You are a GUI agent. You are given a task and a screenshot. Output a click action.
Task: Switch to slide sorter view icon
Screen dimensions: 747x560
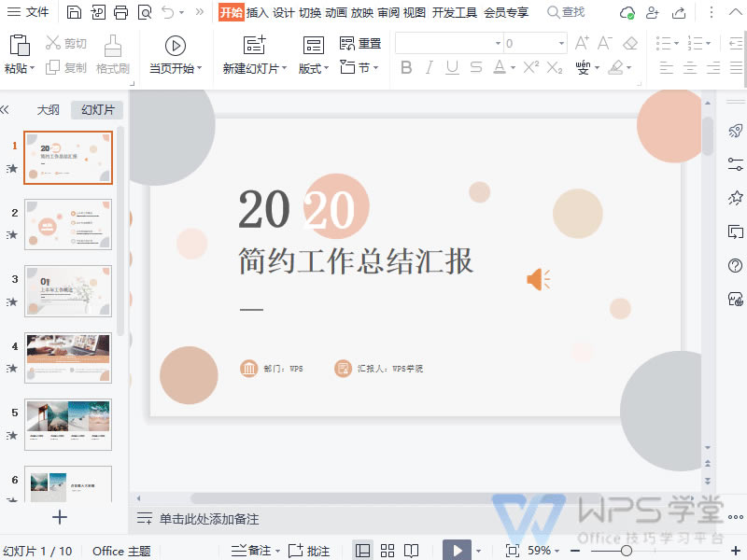pos(386,550)
